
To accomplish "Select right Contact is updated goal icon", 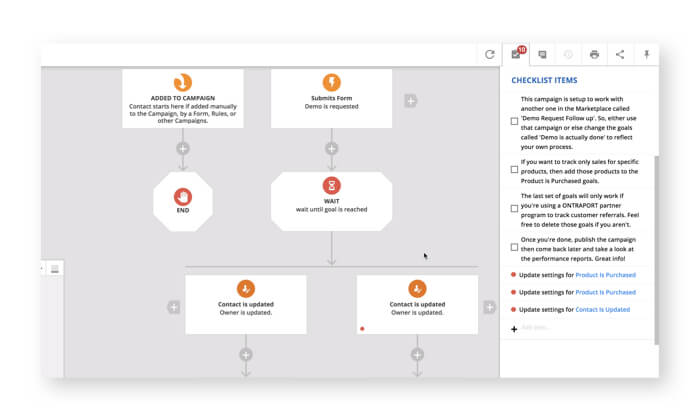I will click(417, 289).
